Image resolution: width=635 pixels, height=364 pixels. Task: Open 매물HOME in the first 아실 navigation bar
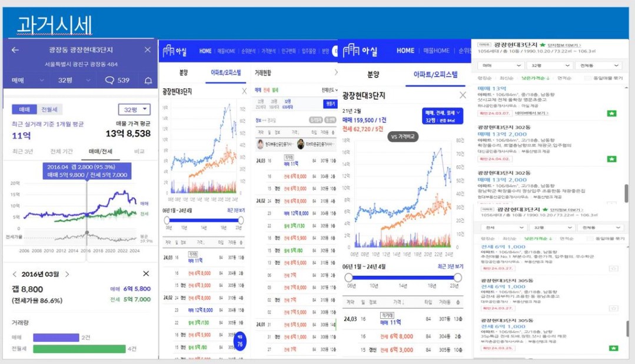226,51
